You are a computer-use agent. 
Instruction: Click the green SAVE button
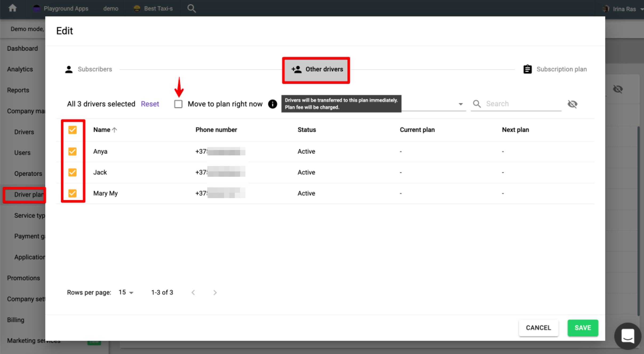pos(583,328)
